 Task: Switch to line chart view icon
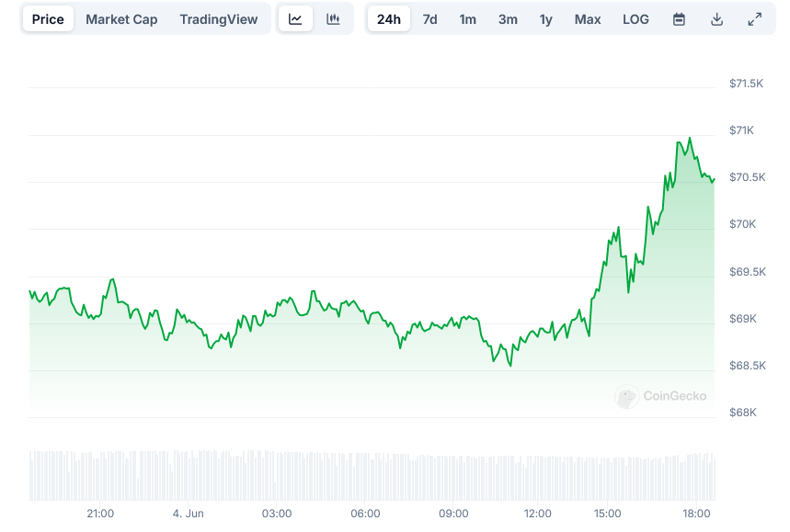(x=295, y=19)
